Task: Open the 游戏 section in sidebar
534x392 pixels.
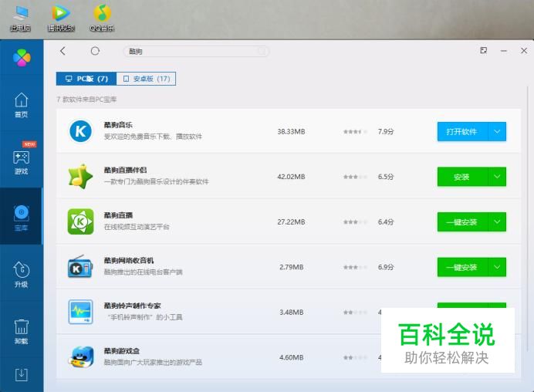Action: tap(21, 162)
